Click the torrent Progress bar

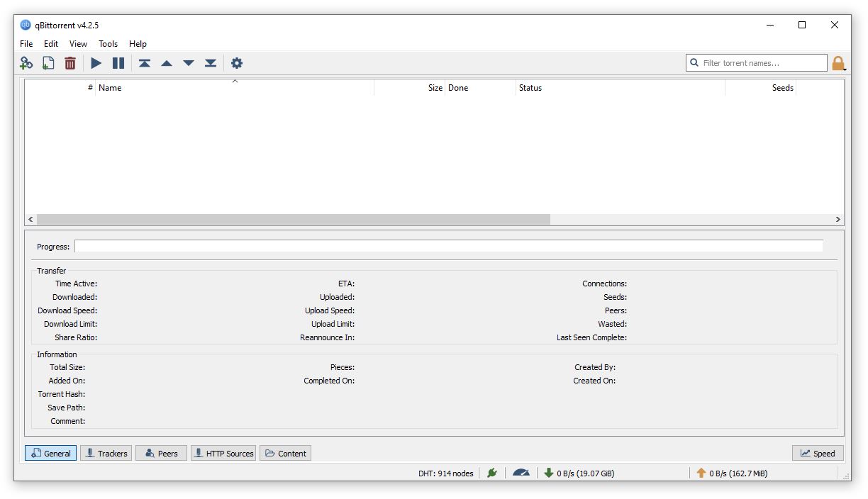(x=449, y=246)
